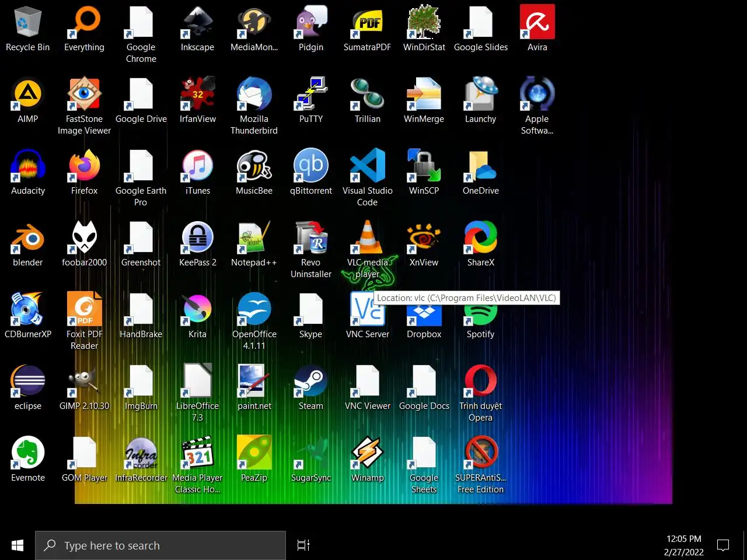The height and width of the screenshot is (560, 747).
Task: Select the SumatraPDF shortcut
Action: point(367,22)
